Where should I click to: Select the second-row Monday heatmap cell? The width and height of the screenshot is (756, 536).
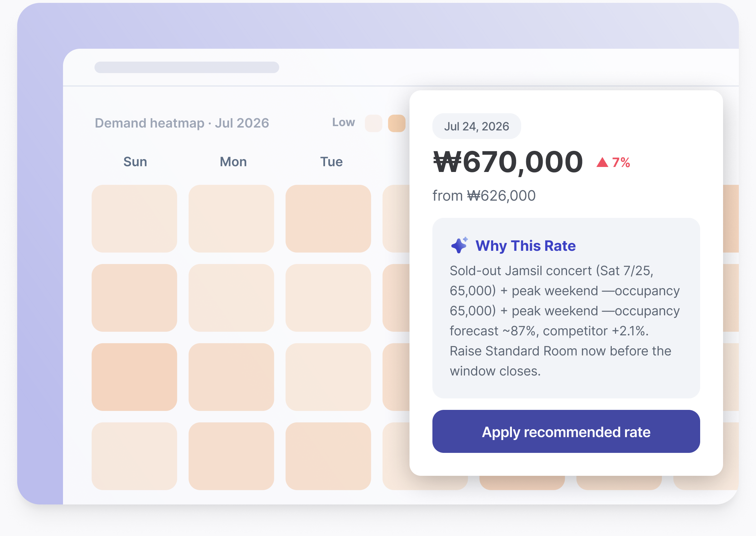(231, 298)
